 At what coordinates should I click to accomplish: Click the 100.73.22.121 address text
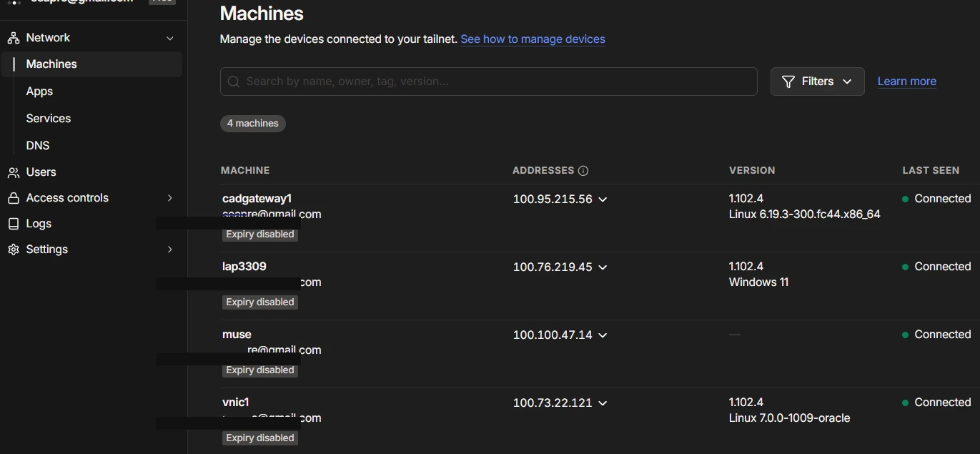coord(553,403)
